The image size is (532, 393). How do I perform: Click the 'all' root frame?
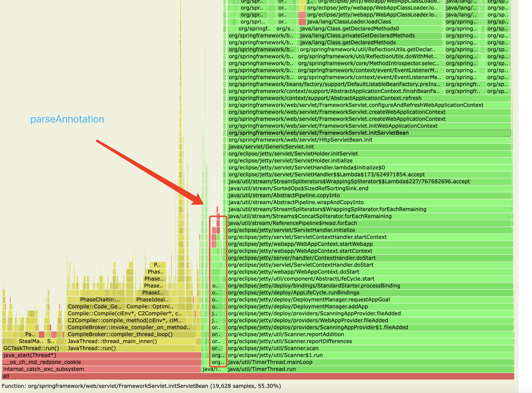[x=258, y=376]
